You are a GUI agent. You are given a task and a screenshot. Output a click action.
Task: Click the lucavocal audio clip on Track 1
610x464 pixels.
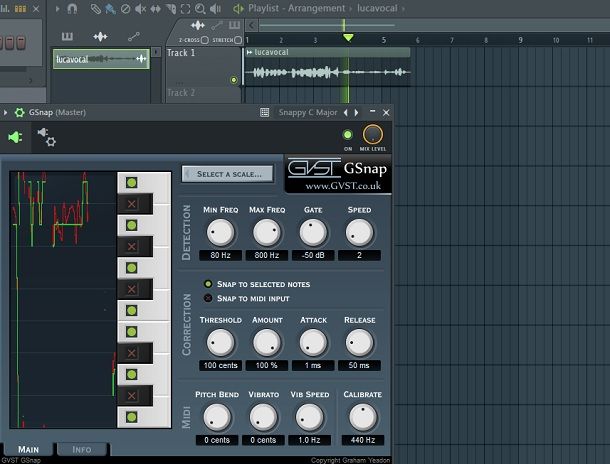(327, 66)
